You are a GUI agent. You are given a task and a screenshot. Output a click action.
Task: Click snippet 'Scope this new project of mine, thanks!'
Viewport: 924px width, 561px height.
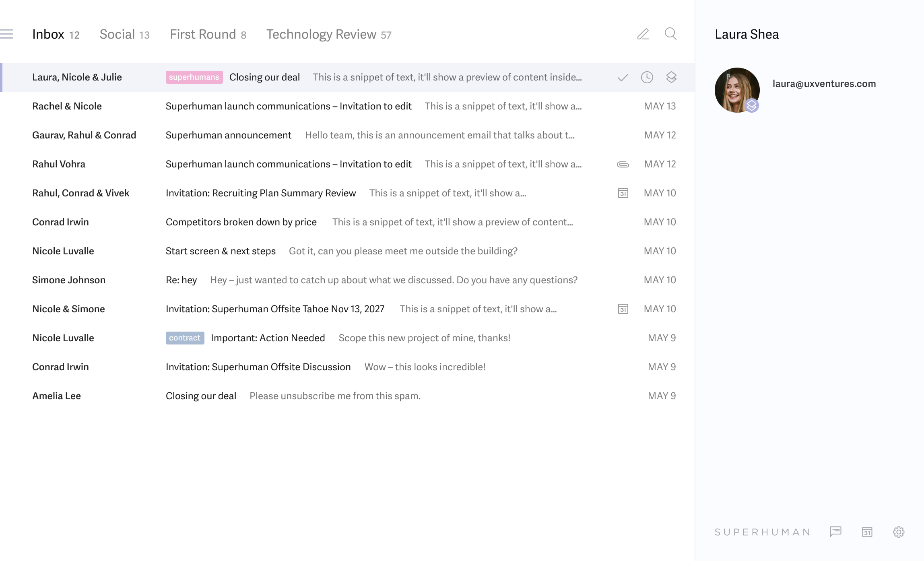pyautogui.click(x=424, y=338)
